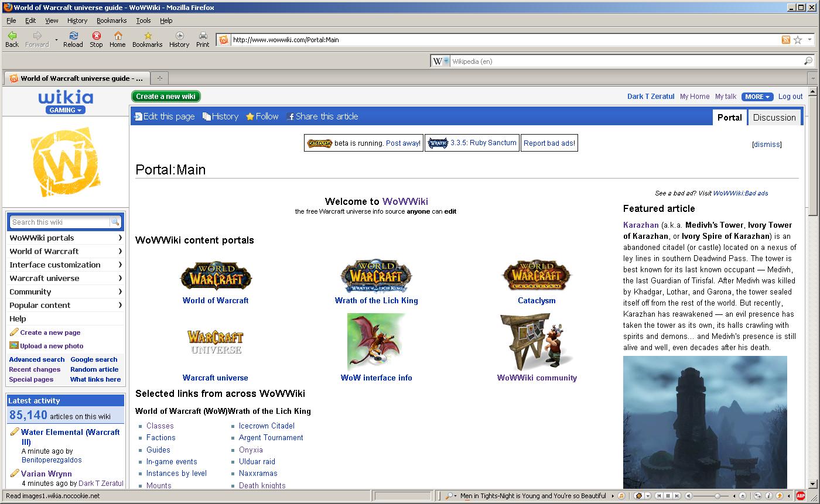820x504 pixels.
Task: Open the Cataclysm logo portal image
Action: (537, 277)
